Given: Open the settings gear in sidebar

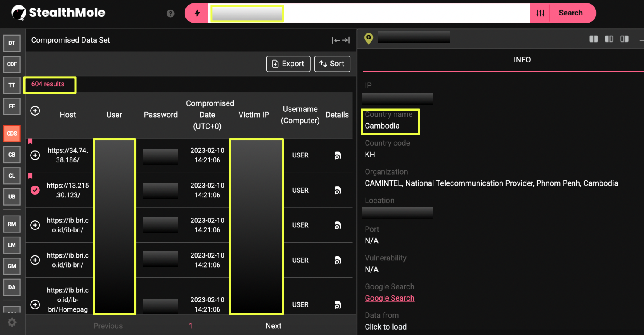Looking at the screenshot, I should point(12,322).
